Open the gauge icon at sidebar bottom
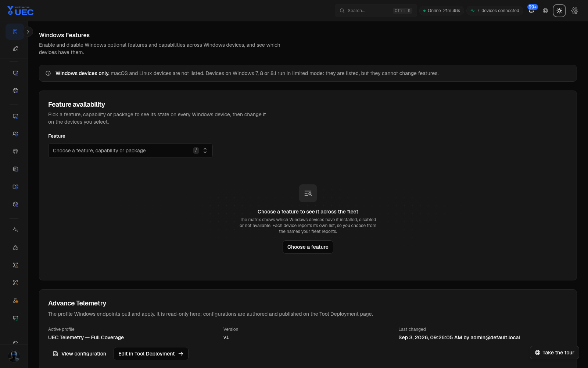The height and width of the screenshot is (368, 588). [x=15, y=342]
